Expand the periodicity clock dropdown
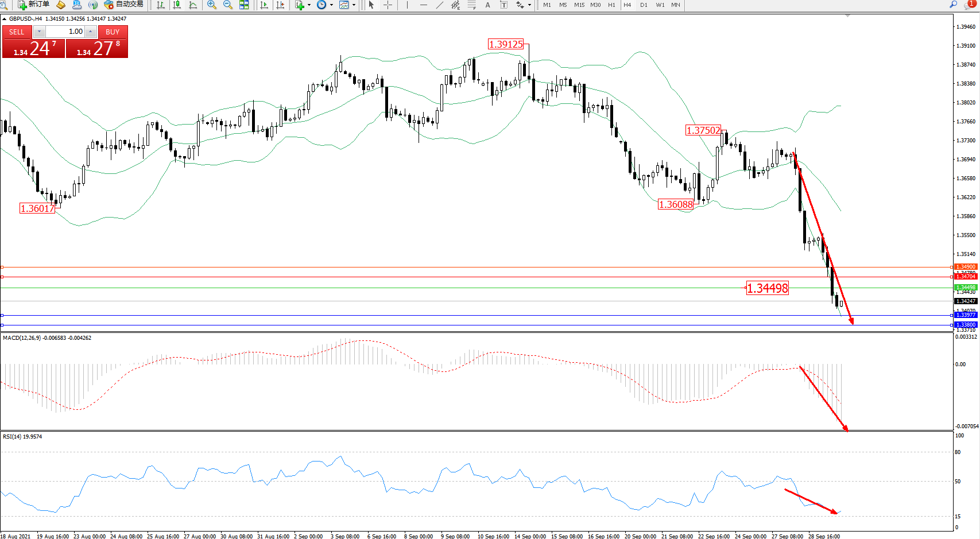980x539 pixels. coord(331,5)
